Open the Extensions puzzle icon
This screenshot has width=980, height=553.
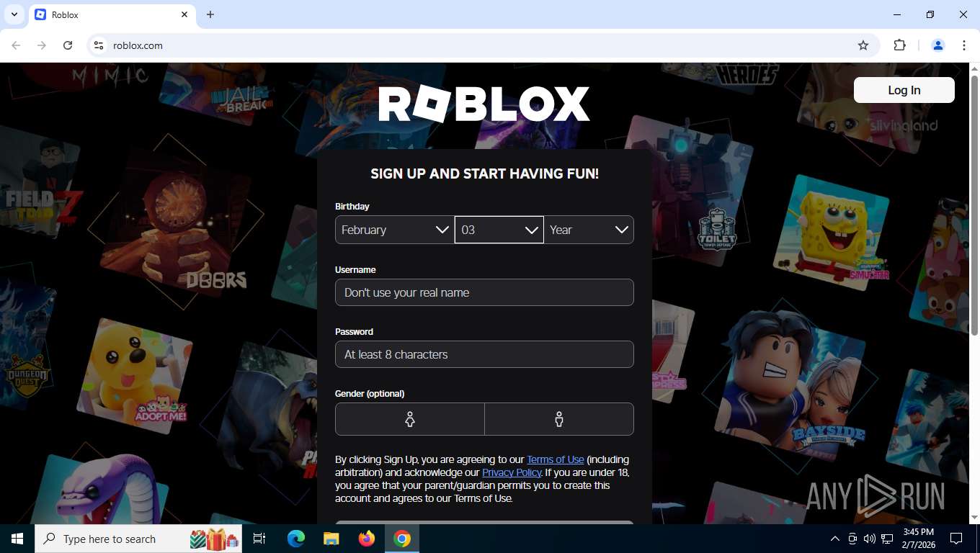(x=899, y=45)
